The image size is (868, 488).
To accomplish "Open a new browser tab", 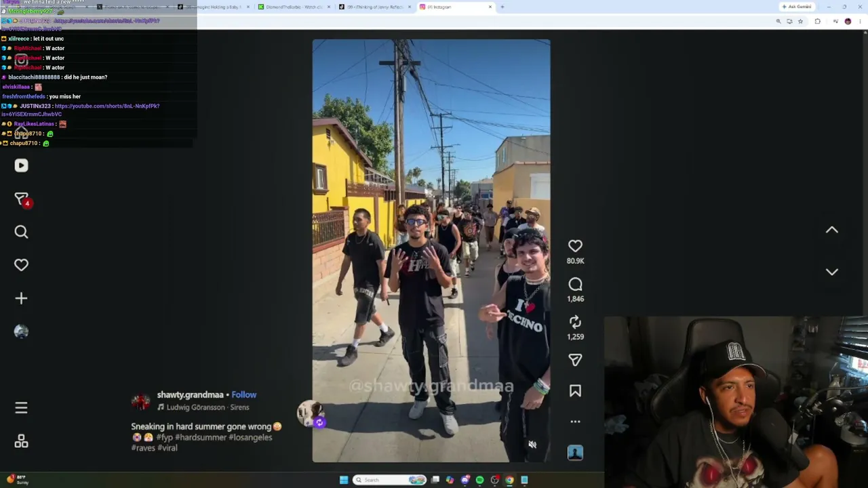I will [x=502, y=7].
